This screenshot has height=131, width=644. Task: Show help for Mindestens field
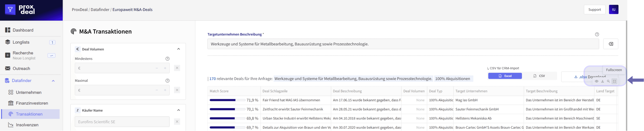(167, 59)
